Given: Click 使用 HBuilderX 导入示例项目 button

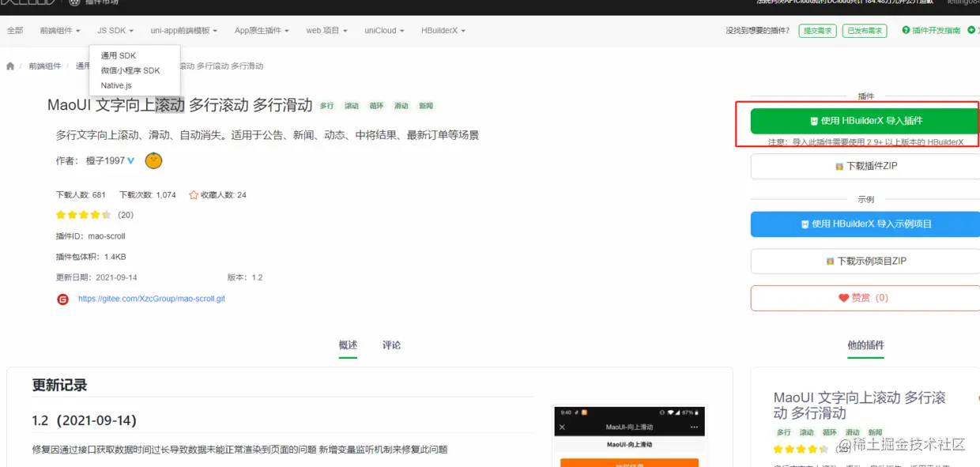Looking at the screenshot, I should click(865, 224).
